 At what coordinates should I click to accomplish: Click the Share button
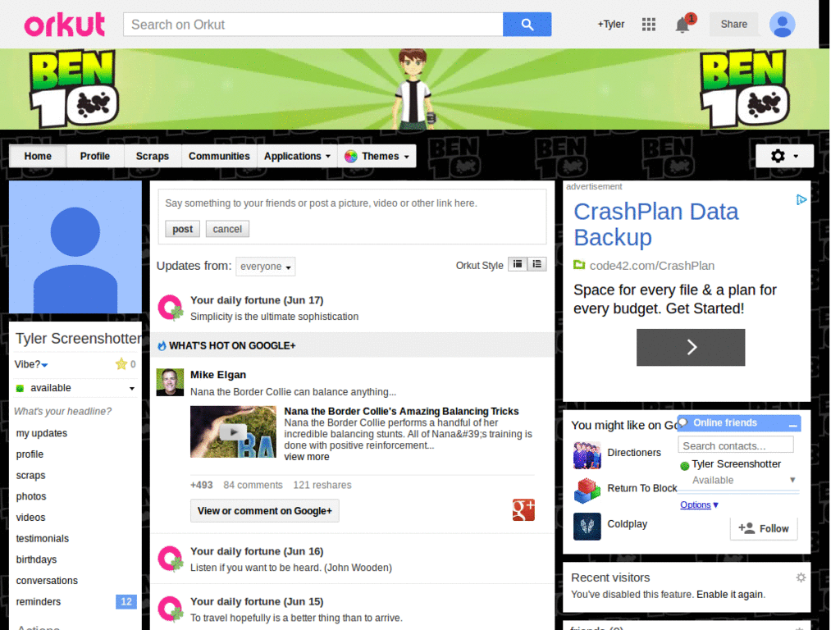733,24
